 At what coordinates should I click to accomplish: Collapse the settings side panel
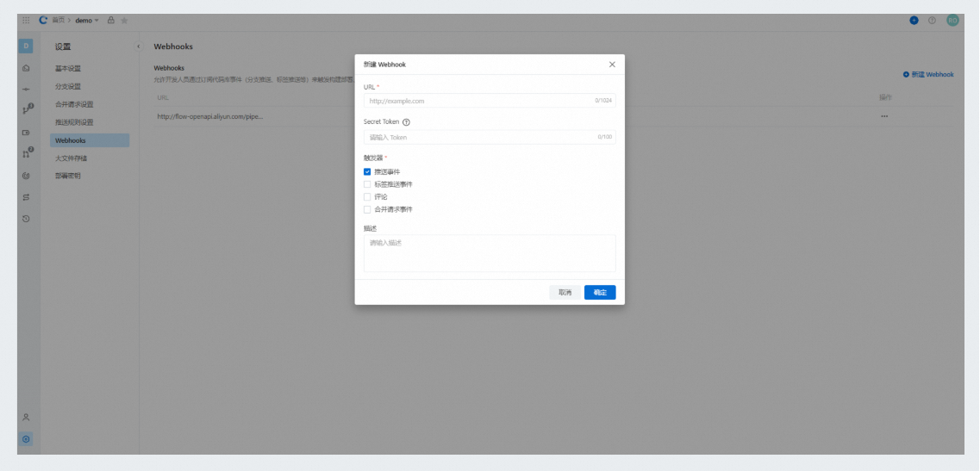tap(139, 46)
